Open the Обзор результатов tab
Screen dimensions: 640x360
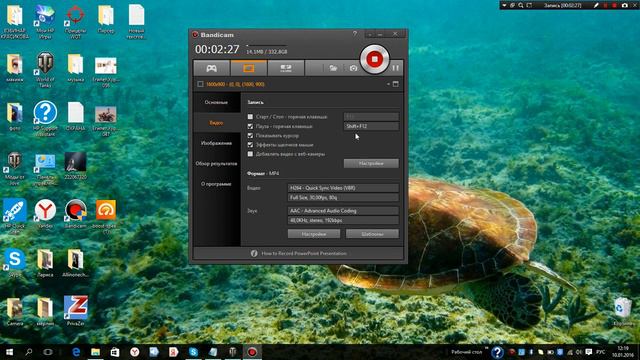[216, 164]
